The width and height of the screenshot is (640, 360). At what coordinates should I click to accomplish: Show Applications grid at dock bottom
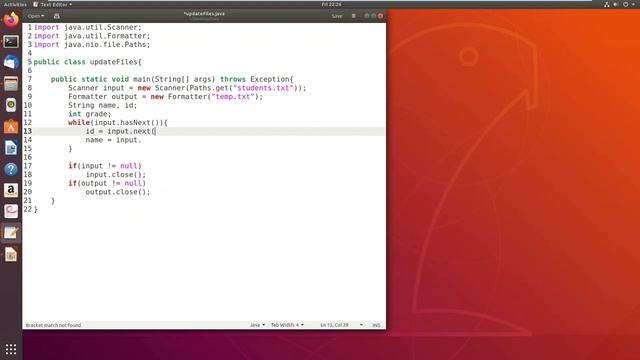pyautogui.click(x=11, y=349)
